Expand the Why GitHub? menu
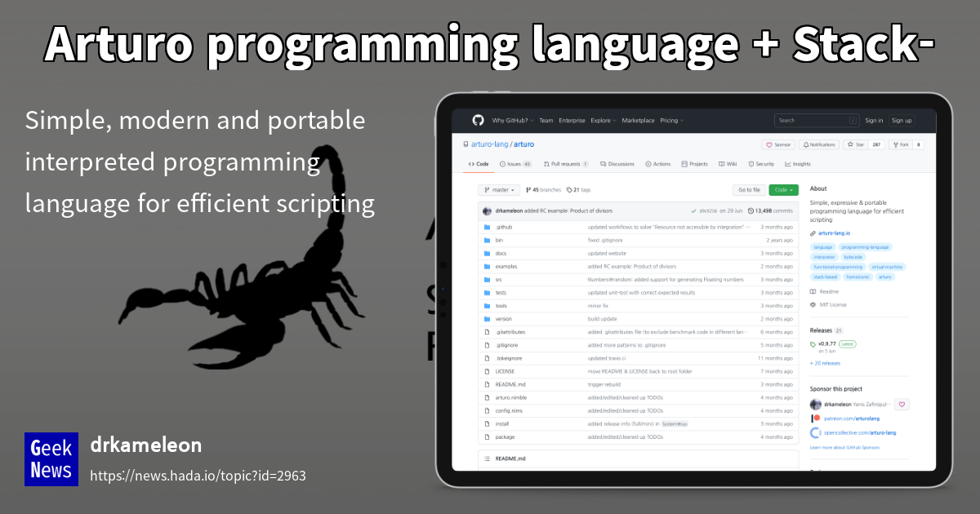This screenshot has height=514, width=980. tap(513, 121)
